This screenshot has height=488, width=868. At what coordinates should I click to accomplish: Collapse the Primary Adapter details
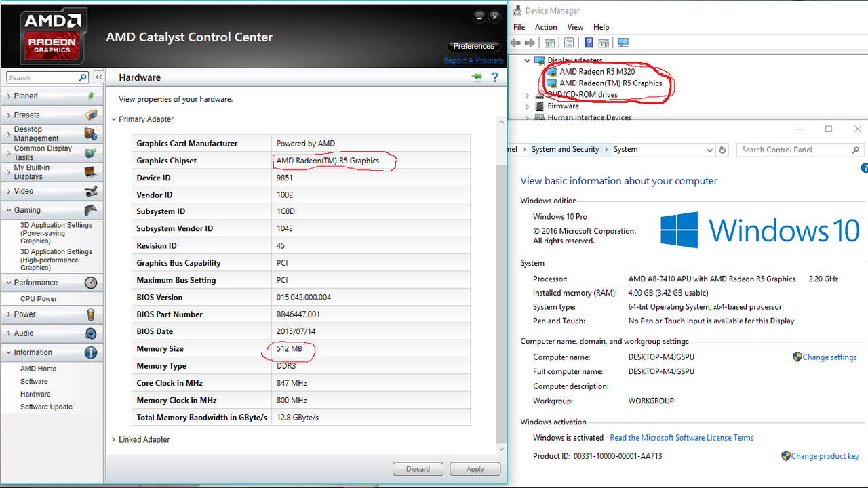coord(114,119)
